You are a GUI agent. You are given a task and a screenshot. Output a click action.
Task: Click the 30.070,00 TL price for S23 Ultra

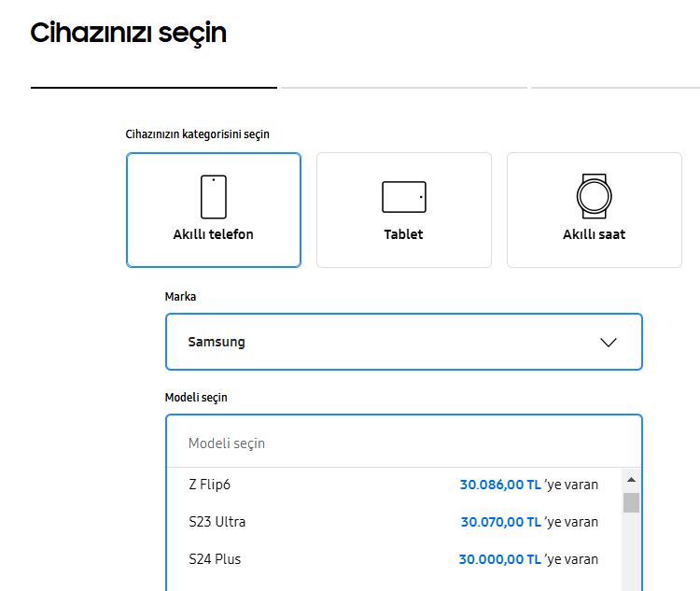pos(501,522)
